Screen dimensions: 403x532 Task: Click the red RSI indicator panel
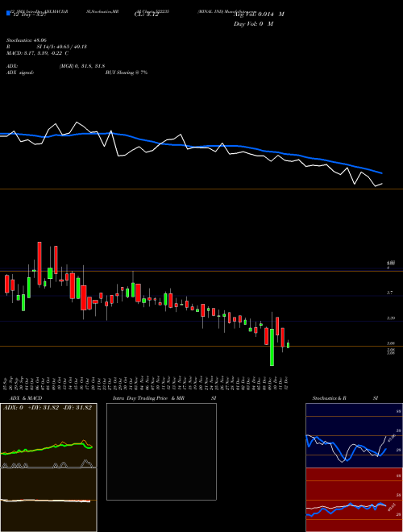[x=354, y=500]
